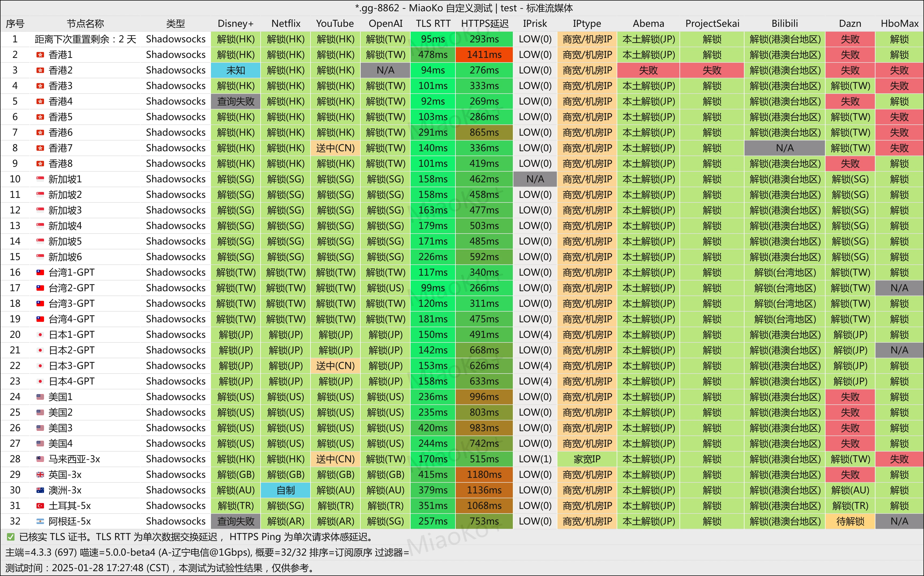This screenshot has width=924, height=576.
Task: Click the Singapore flag beside 新加坡2
Action: point(40,195)
